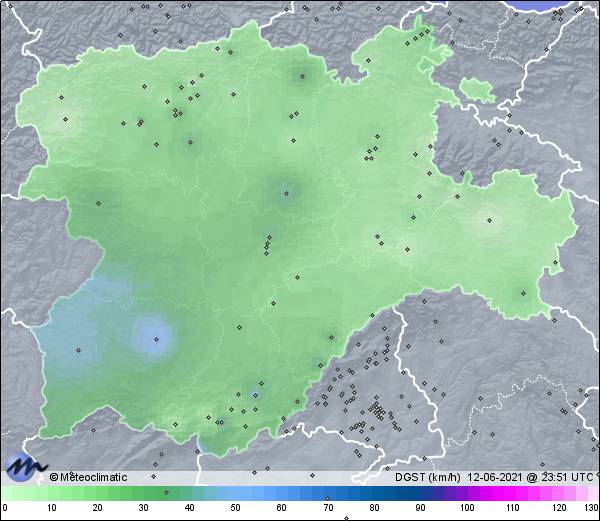
Task: Click the 80 value on the scale
Action: click(x=374, y=508)
